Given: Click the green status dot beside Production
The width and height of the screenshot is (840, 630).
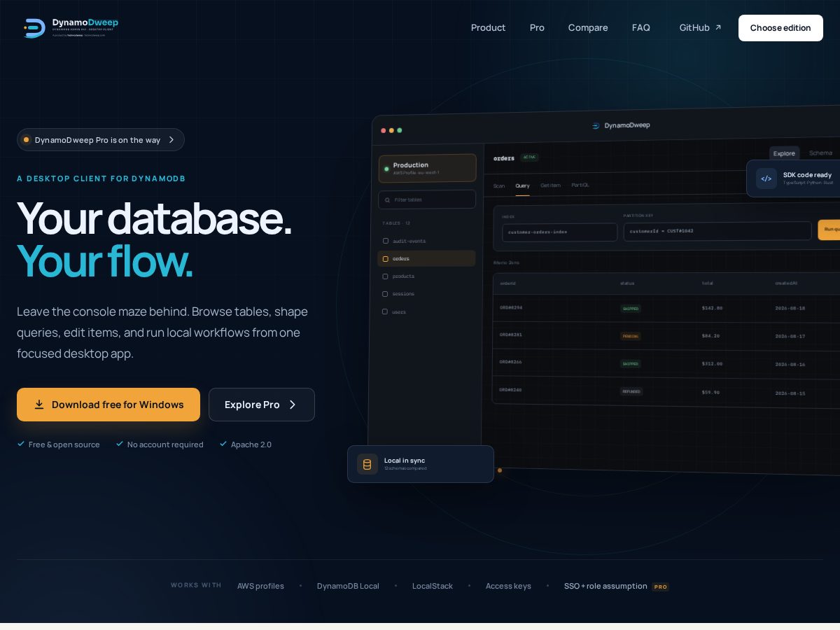Looking at the screenshot, I should 386,169.
